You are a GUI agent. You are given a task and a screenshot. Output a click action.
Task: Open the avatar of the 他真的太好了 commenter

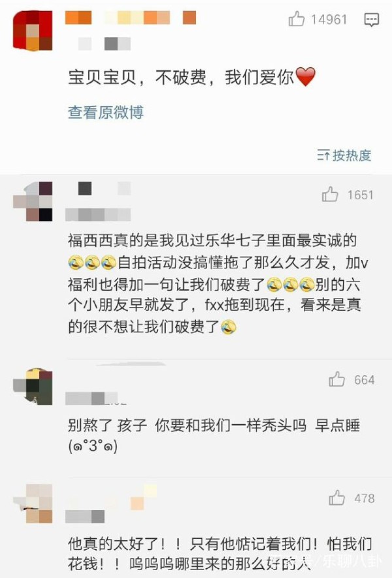point(33,504)
